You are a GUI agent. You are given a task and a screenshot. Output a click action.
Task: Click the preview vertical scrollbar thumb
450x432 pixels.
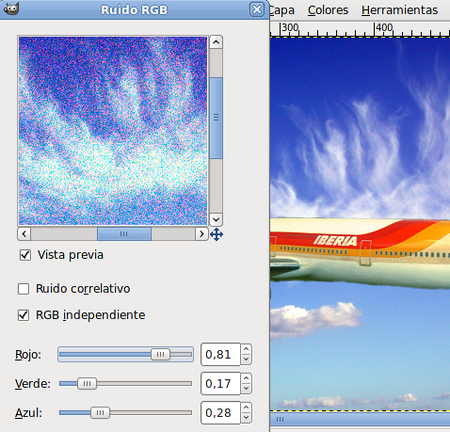[216, 118]
